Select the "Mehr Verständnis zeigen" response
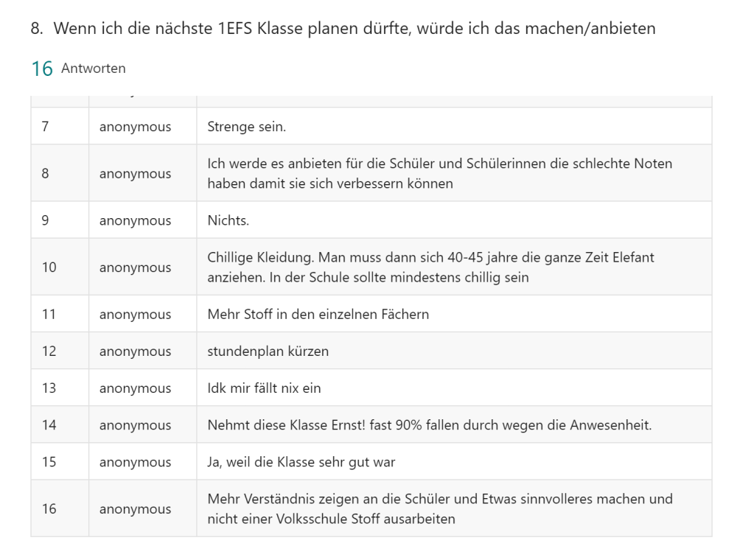This screenshot has height=560, width=754. [439, 508]
